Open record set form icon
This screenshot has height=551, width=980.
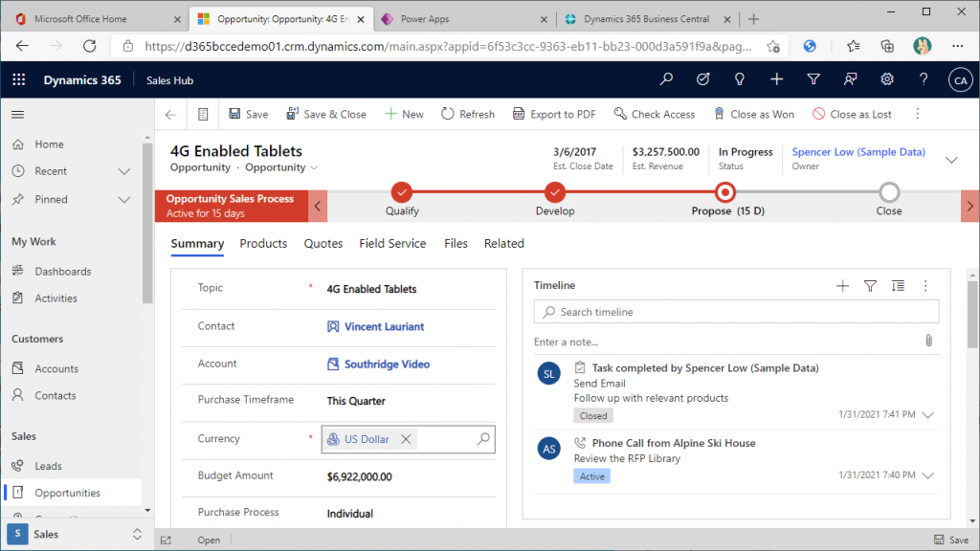click(203, 115)
